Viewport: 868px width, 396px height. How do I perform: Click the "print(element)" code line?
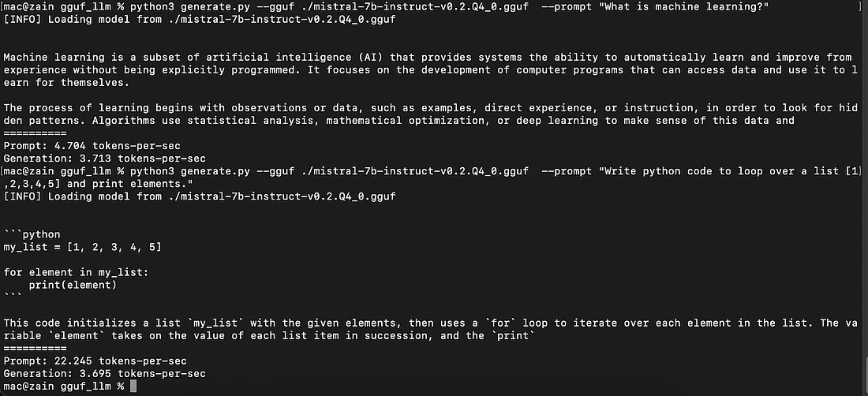click(x=73, y=285)
